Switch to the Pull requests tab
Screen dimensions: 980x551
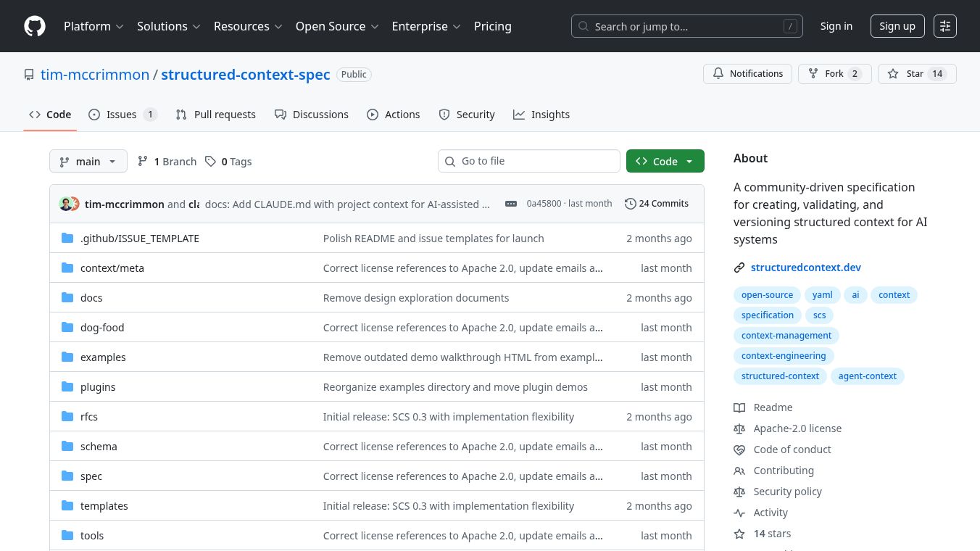pyautogui.click(x=216, y=115)
